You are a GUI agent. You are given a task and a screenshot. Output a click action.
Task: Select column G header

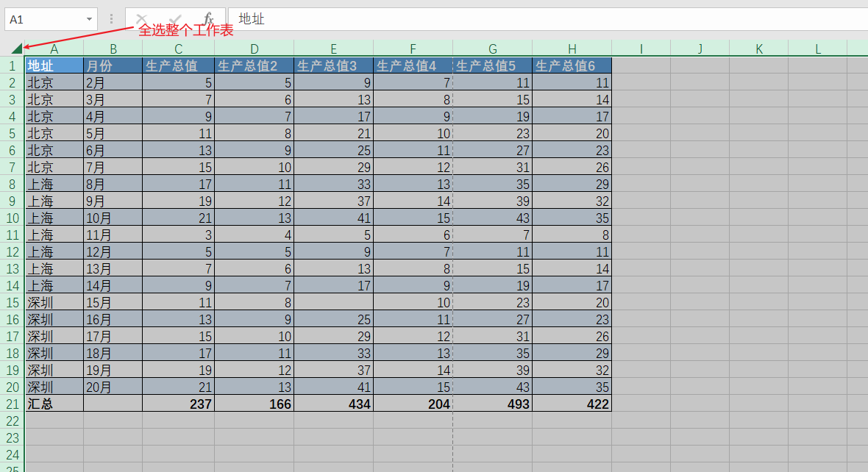coord(493,49)
